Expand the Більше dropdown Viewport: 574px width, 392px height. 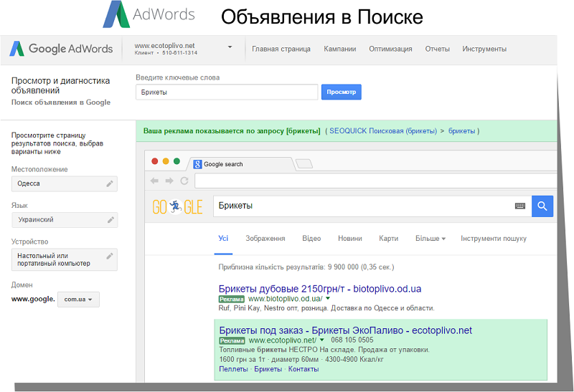pyautogui.click(x=430, y=239)
